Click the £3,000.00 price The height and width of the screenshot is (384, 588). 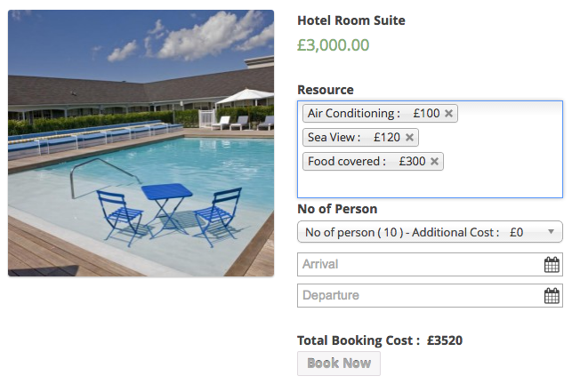point(333,44)
